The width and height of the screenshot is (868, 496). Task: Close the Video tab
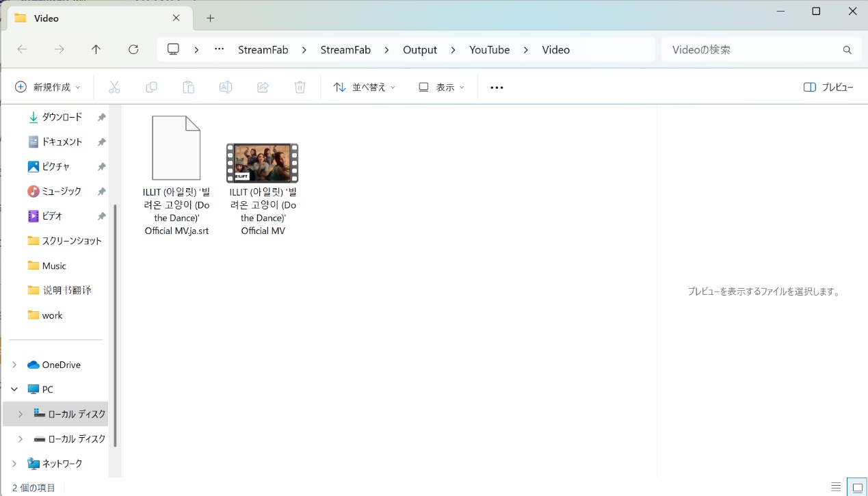click(176, 18)
